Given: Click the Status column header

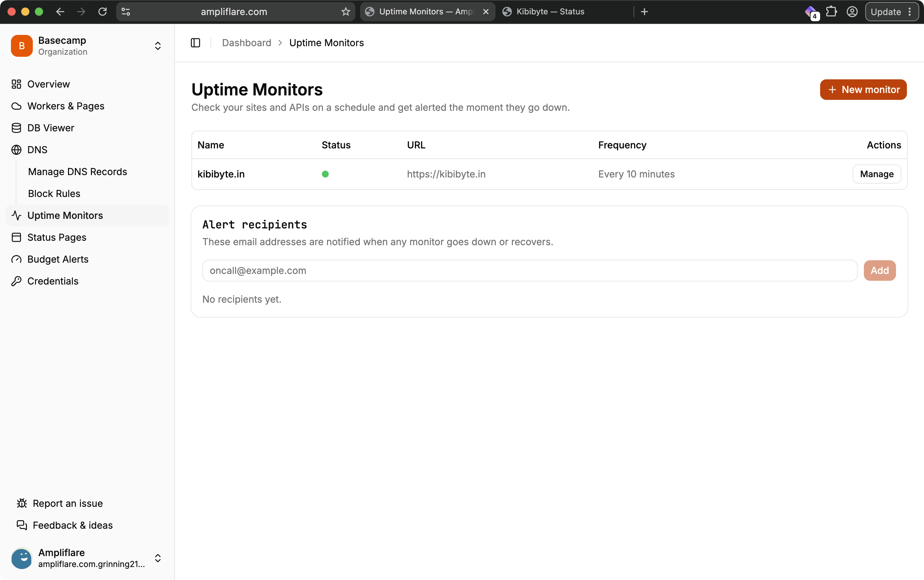Looking at the screenshot, I should pyautogui.click(x=336, y=145).
